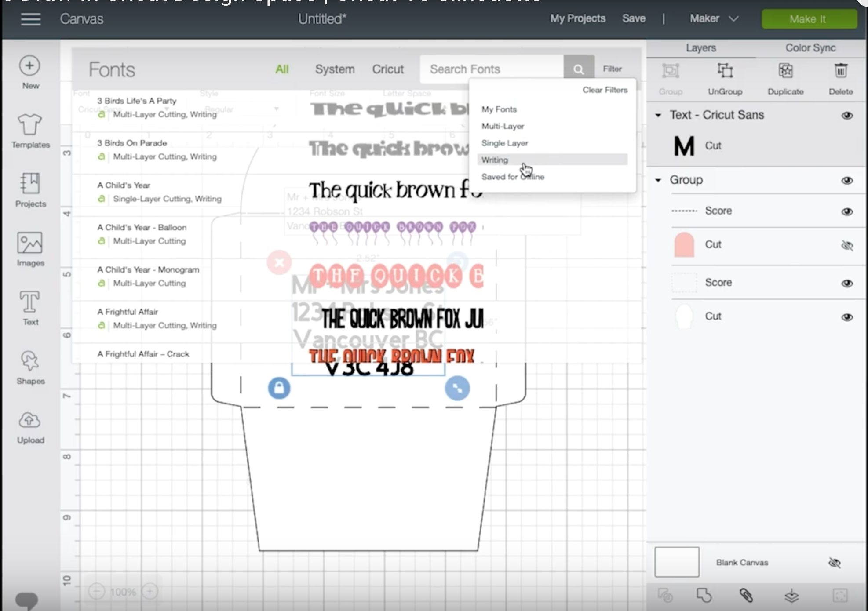Viewport: 868px width, 611px height.
Task: Click the Weld icon at panel bottom
Action: tap(704, 595)
